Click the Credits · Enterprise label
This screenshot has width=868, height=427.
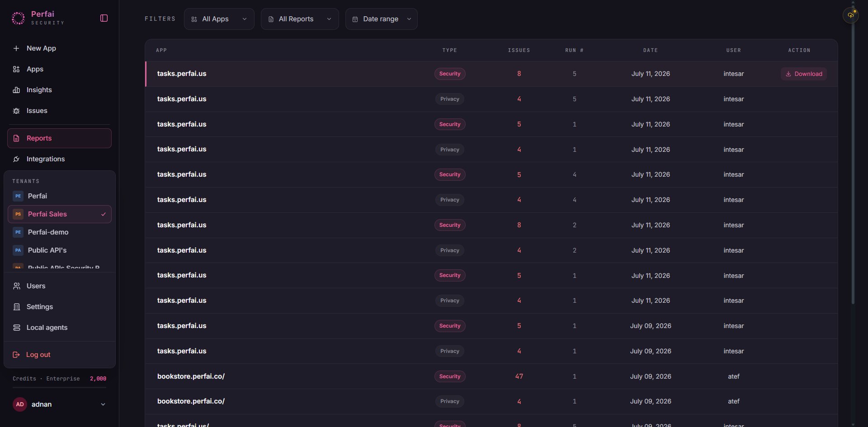46,379
